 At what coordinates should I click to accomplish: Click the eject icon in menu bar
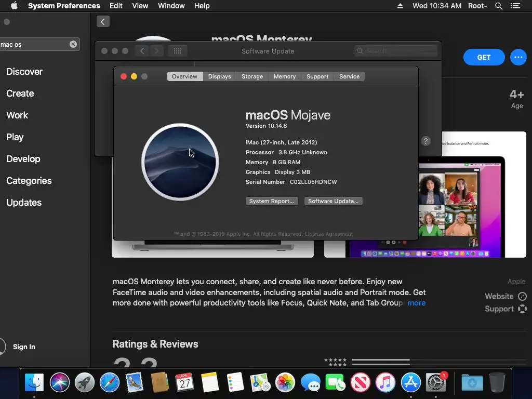[x=401, y=6]
